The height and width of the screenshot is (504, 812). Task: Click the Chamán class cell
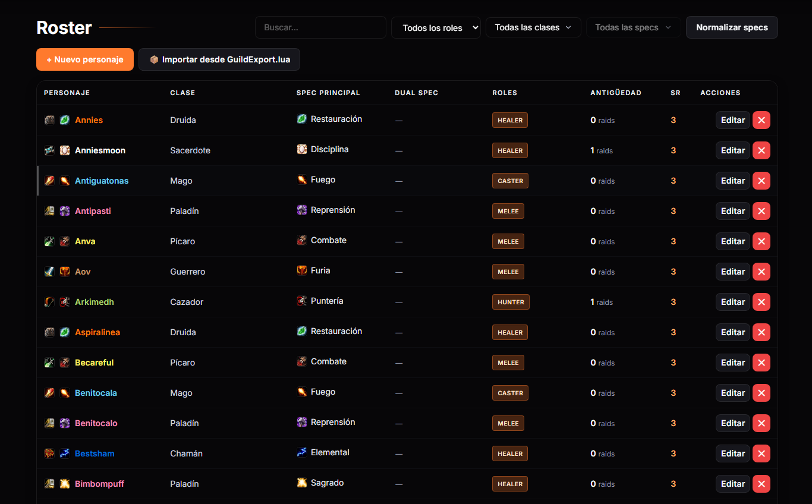pos(186,453)
